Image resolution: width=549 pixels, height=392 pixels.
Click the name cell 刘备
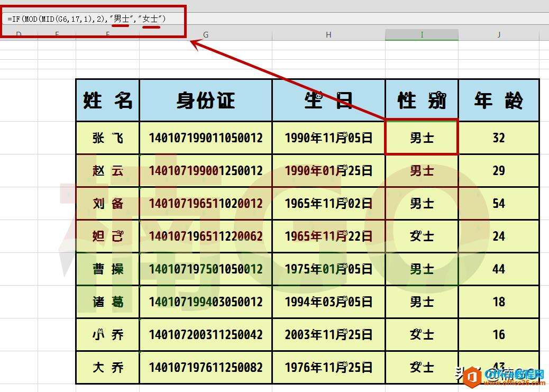pyautogui.click(x=107, y=204)
